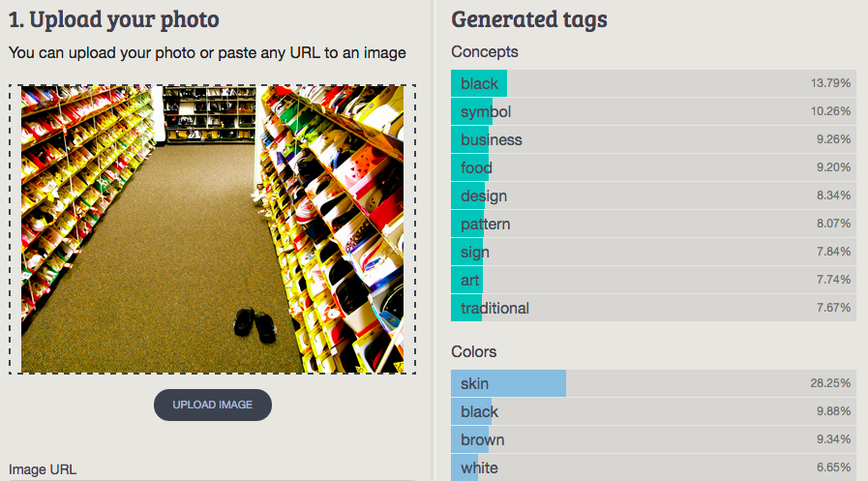868x481 pixels.
Task: Click the 13.79% value for black
Action: click(x=830, y=83)
